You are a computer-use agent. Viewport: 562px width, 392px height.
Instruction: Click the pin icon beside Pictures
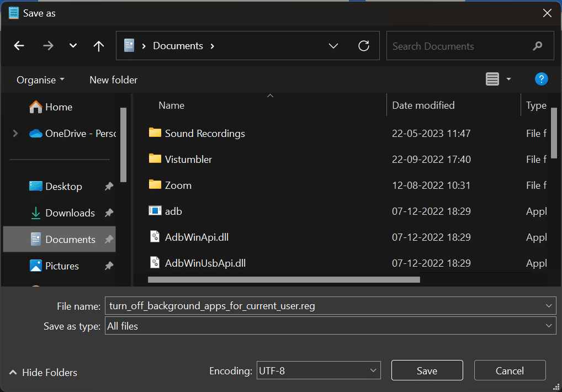click(109, 266)
